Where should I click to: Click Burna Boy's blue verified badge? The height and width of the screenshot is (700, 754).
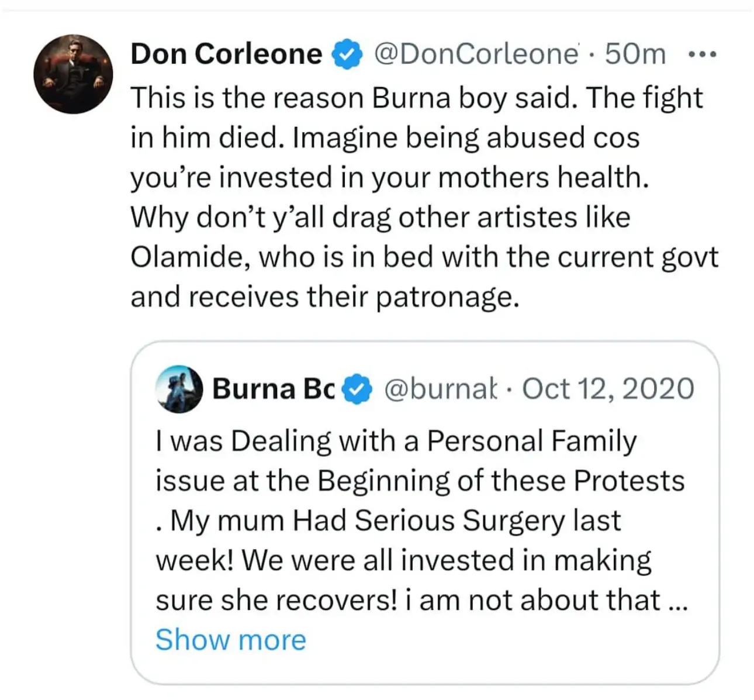(x=357, y=389)
